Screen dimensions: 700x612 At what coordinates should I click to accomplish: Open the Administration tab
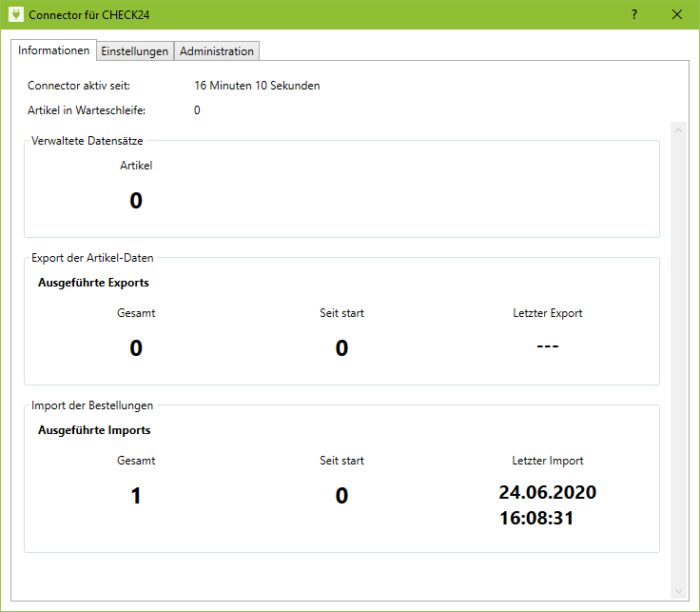click(x=217, y=51)
